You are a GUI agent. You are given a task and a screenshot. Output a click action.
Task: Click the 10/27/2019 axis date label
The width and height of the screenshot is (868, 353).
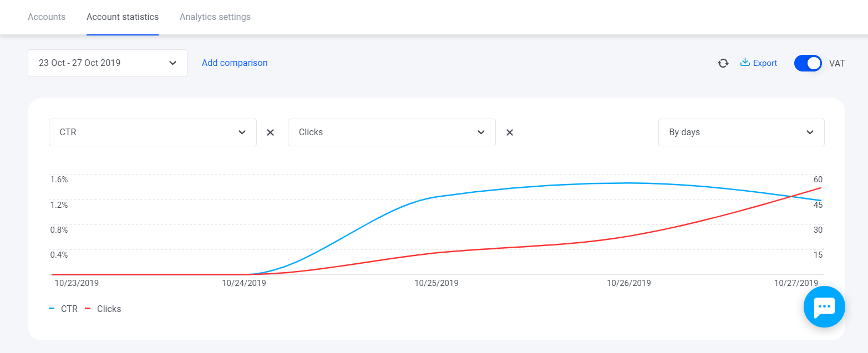(x=796, y=283)
